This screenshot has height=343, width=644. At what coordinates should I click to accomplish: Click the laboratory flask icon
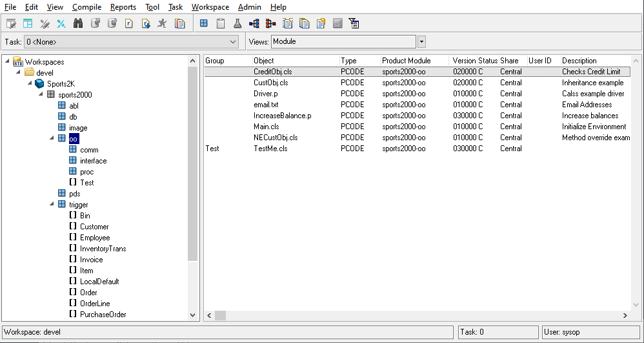[237, 23]
